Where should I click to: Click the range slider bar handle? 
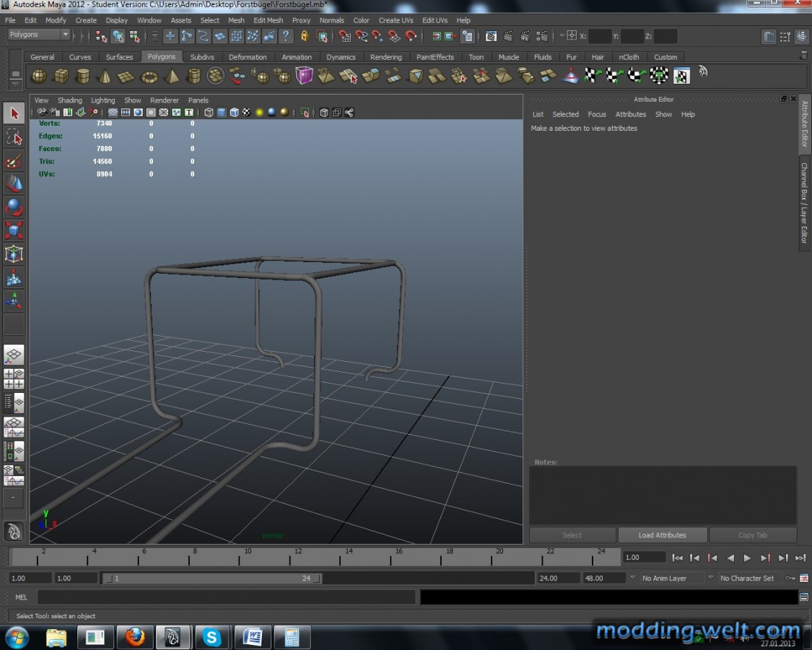click(211, 578)
